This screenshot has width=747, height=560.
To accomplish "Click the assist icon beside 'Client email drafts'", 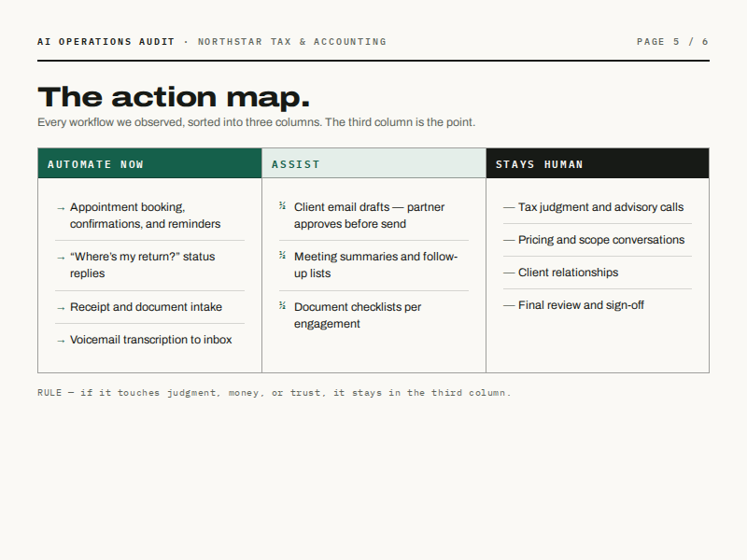I will click(x=283, y=205).
